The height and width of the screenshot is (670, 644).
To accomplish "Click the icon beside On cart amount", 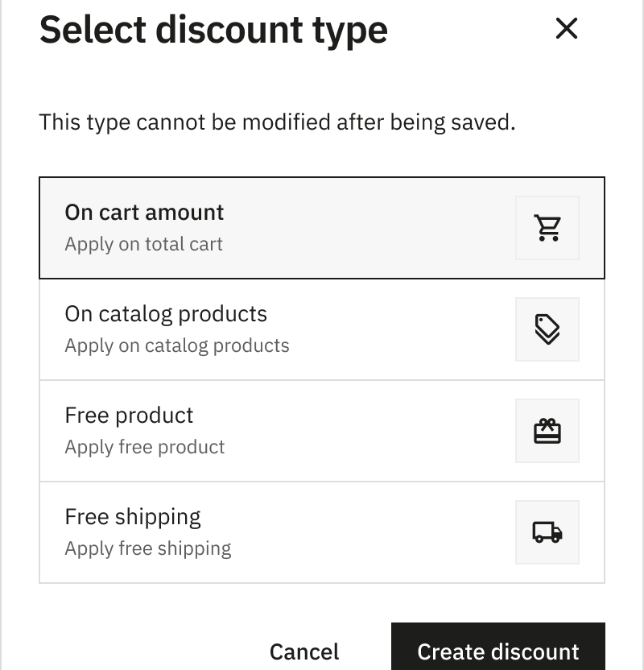I will pyautogui.click(x=547, y=228).
